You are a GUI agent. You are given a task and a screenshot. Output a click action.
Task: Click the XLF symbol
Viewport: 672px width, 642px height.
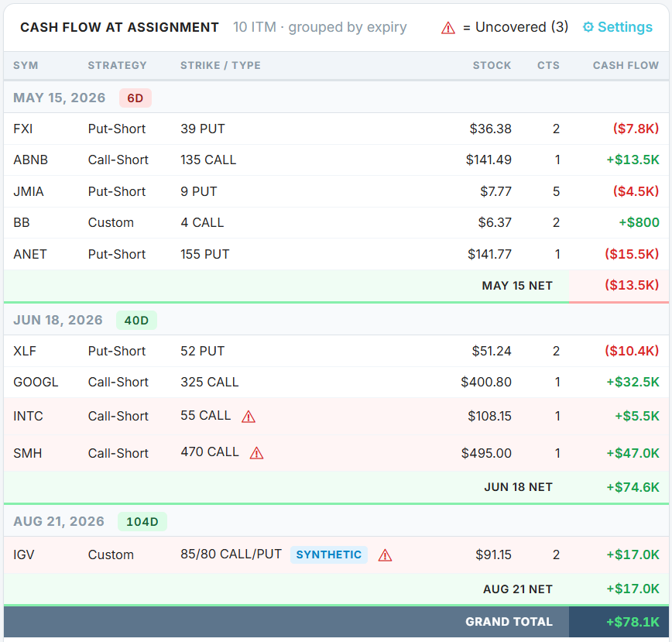click(x=25, y=351)
